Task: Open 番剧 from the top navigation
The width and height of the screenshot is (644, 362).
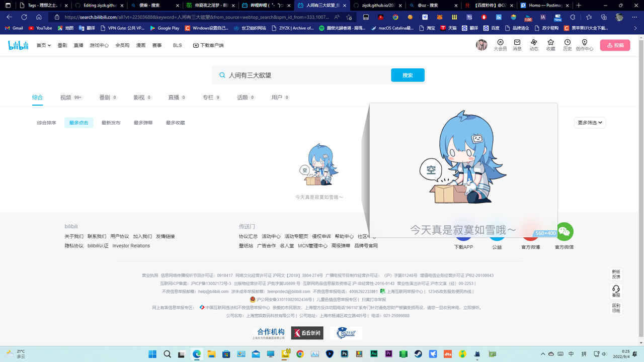Action: pyautogui.click(x=62, y=45)
